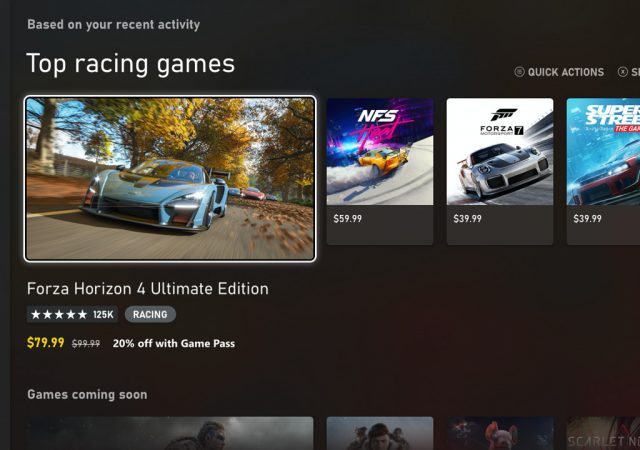Open the Watch Dogs pig mask tile
This screenshot has width=640, height=450.
(500, 433)
